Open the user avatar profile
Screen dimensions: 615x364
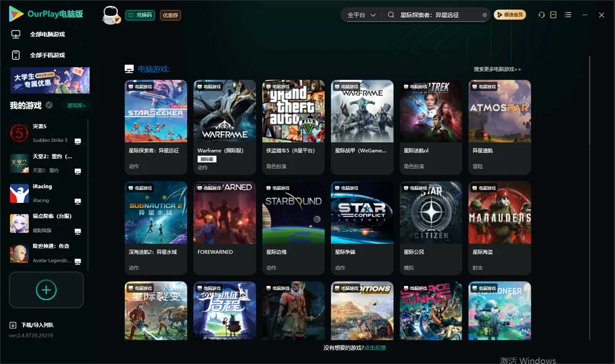coord(111,15)
